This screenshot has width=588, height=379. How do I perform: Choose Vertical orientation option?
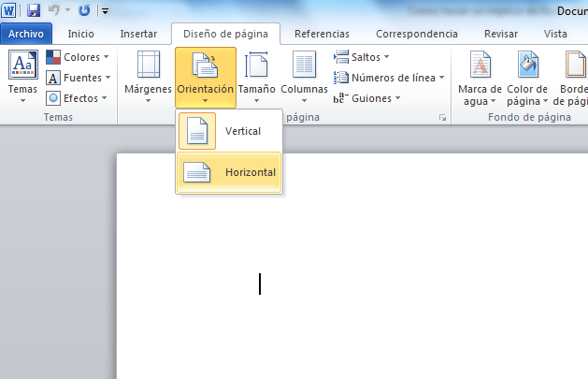[229, 131]
